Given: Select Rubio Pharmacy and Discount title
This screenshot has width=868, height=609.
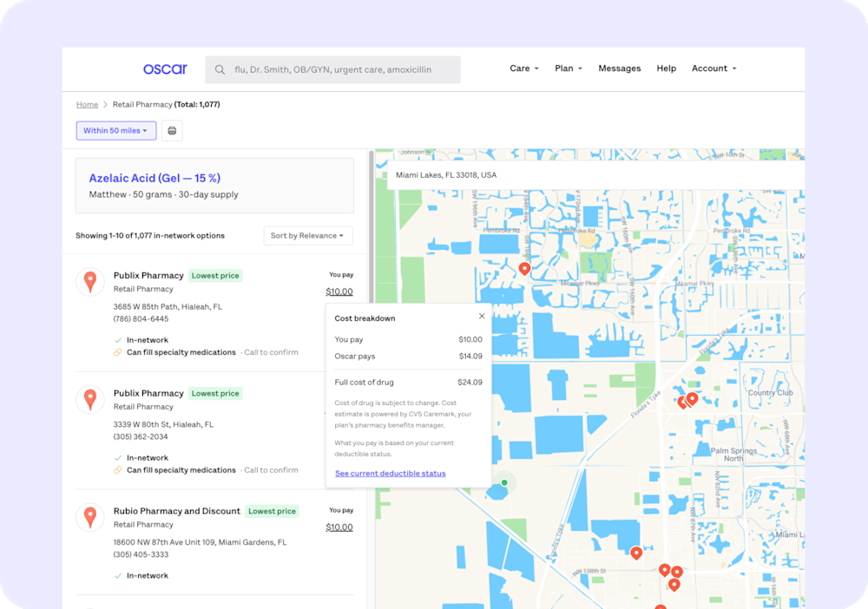Looking at the screenshot, I should pyautogui.click(x=176, y=511).
